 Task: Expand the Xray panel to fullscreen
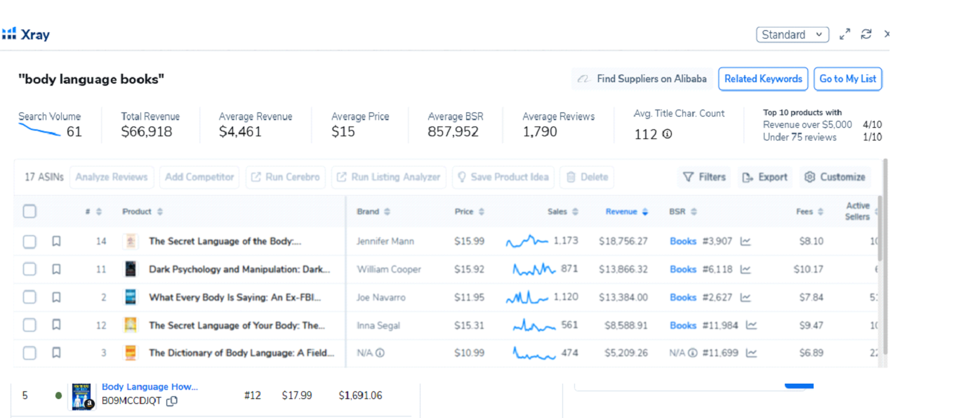point(845,34)
